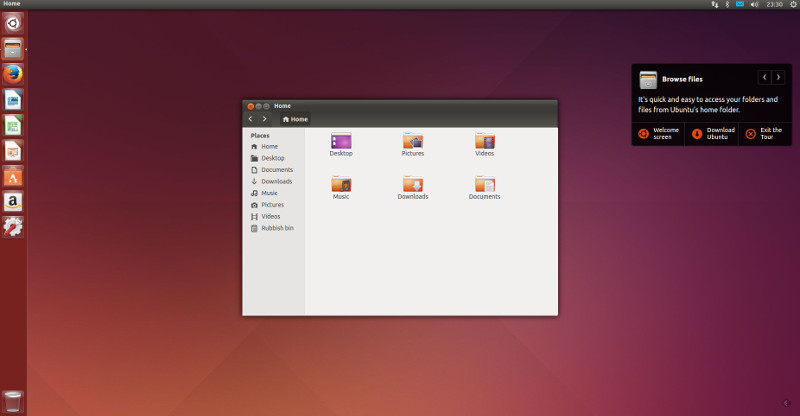Screen dimensions: 800x416
Task: Select Downloads in Places sidebar
Action: tap(276, 181)
